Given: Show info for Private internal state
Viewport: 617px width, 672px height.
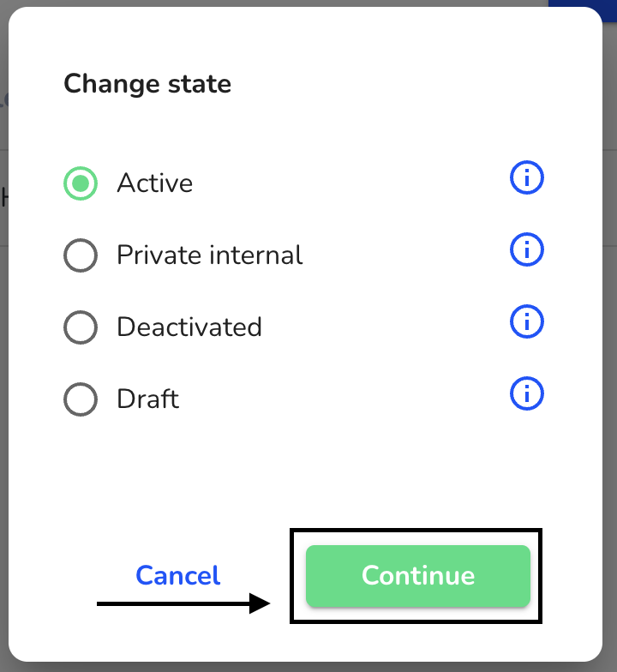Looking at the screenshot, I should point(526,249).
